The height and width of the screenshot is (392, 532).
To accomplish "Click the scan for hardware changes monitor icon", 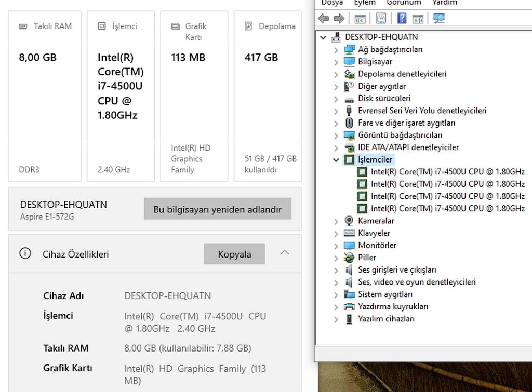I will point(438,18).
